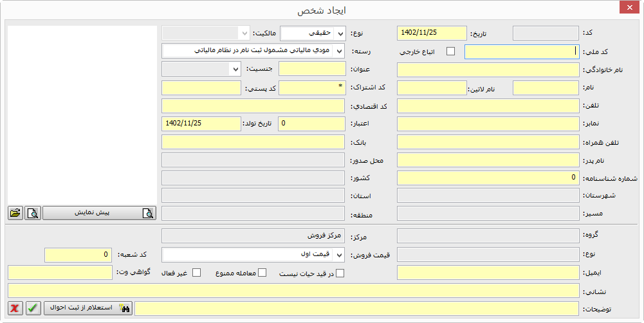This screenshot has width=644, height=323.
Task: Enable the غیر فعال checkbox
Action: click(x=197, y=273)
